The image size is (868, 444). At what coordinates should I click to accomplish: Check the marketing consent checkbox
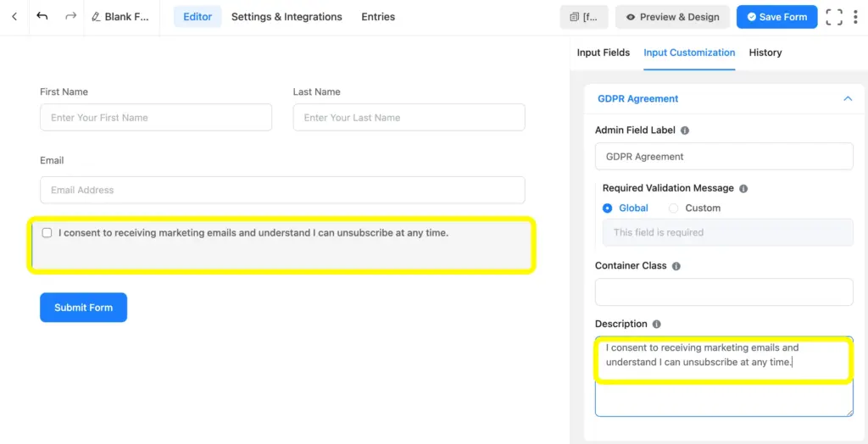click(47, 233)
